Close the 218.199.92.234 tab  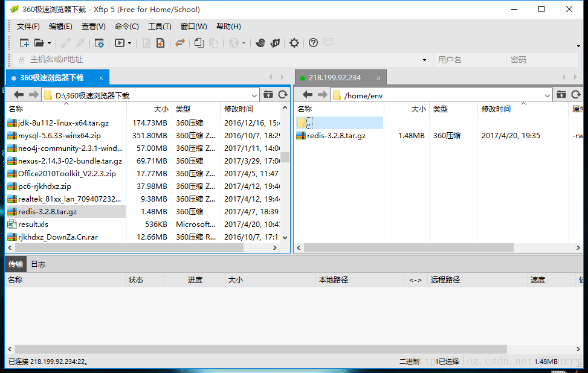point(379,78)
